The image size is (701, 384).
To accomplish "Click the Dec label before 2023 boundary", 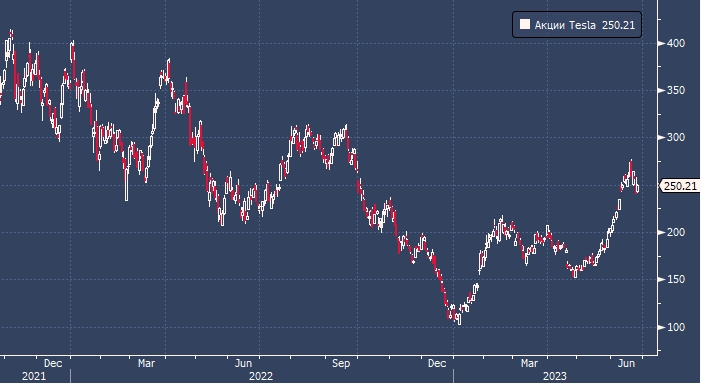I will click(x=437, y=363).
